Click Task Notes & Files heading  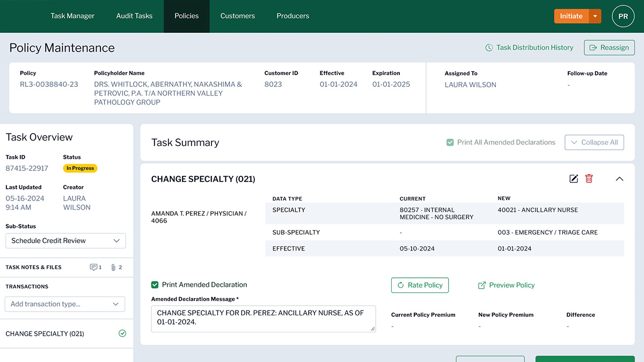click(x=34, y=267)
